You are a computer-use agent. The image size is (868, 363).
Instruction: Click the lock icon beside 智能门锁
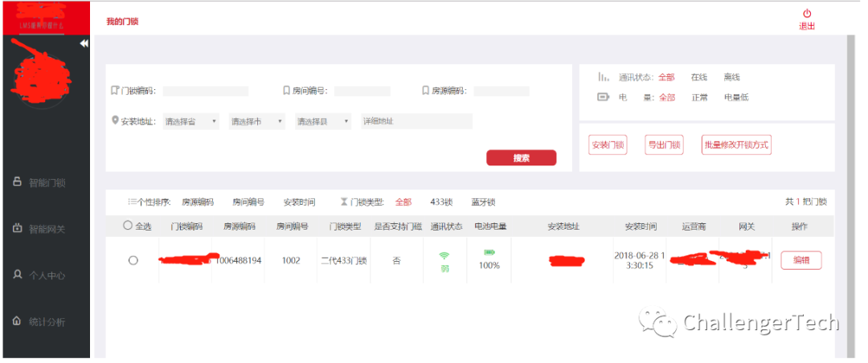tap(17, 181)
